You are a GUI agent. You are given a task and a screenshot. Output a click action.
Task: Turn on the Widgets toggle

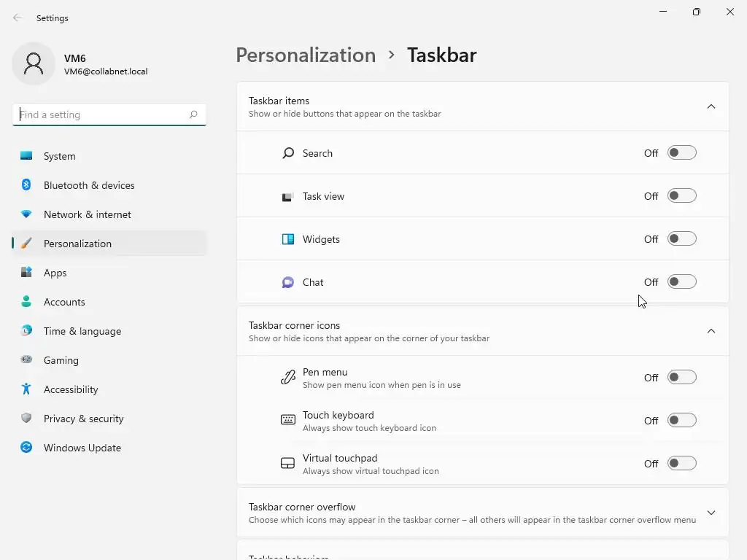click(681, 239)
